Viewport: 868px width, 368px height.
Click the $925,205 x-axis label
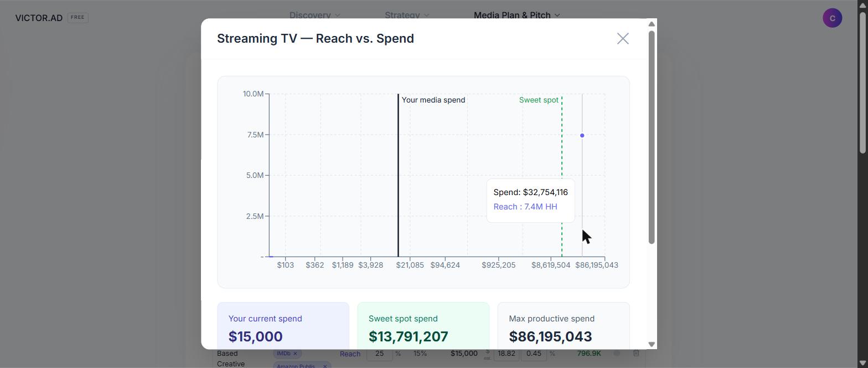pos(499,265)
